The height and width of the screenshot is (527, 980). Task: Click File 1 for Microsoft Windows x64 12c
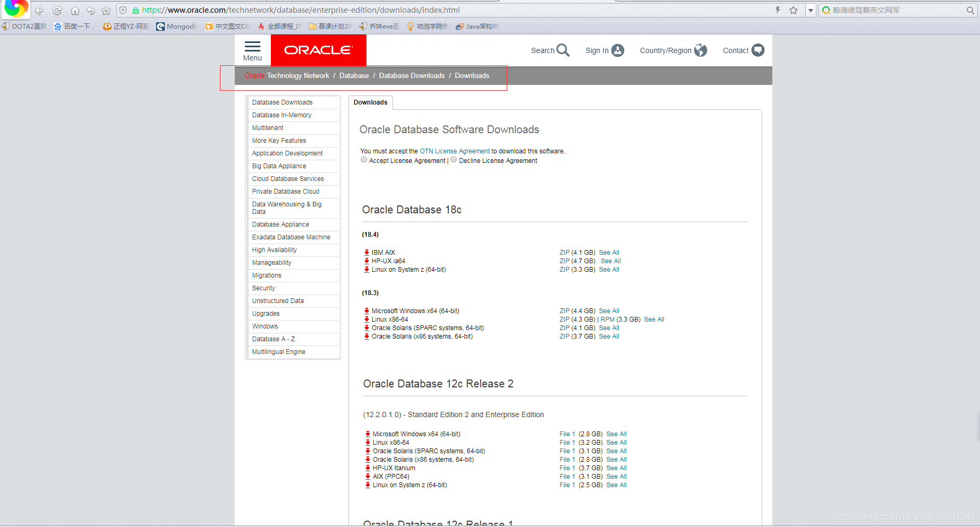click(x=567, y=434)
